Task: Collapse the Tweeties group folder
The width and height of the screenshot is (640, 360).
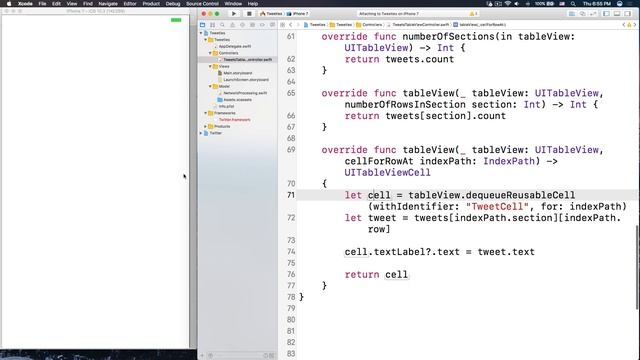Action: click(x=206, y=40)
